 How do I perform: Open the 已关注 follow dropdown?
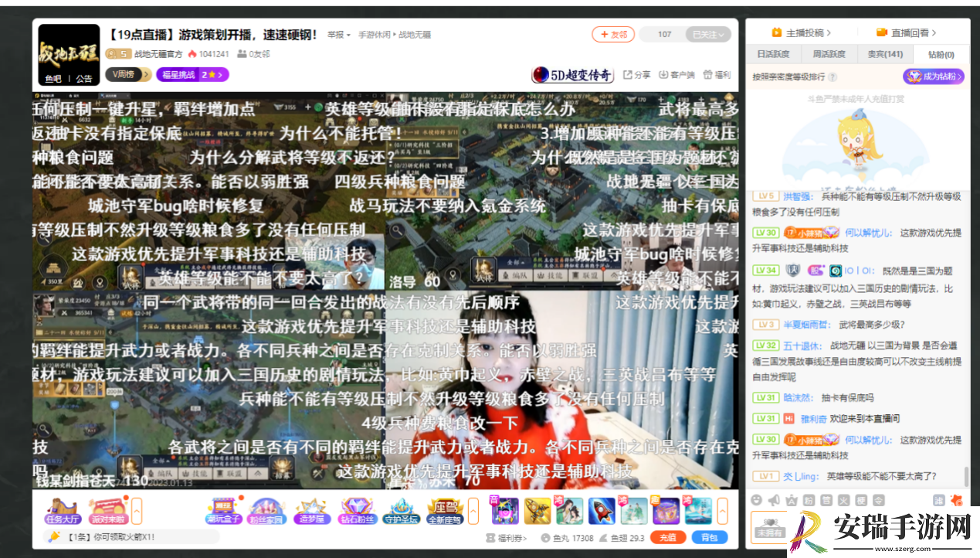[x=710, y=34]
